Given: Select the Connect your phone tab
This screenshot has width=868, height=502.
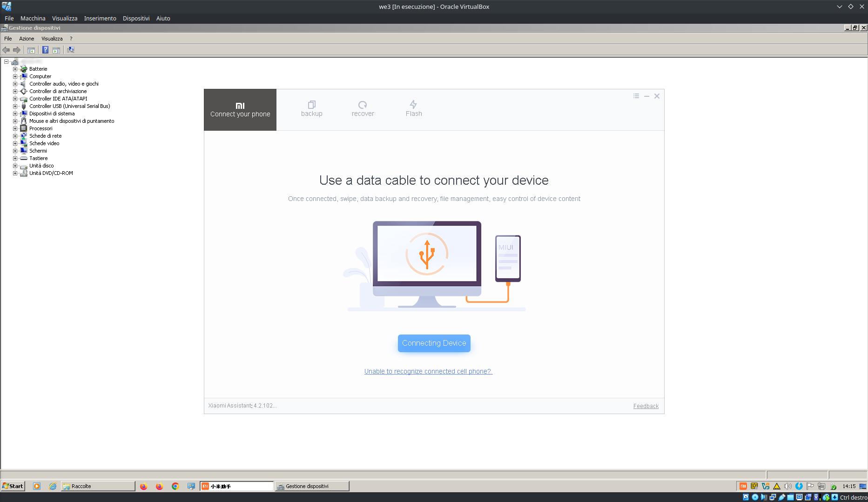Looking at the screenshot, I should [x=240, y=110].
